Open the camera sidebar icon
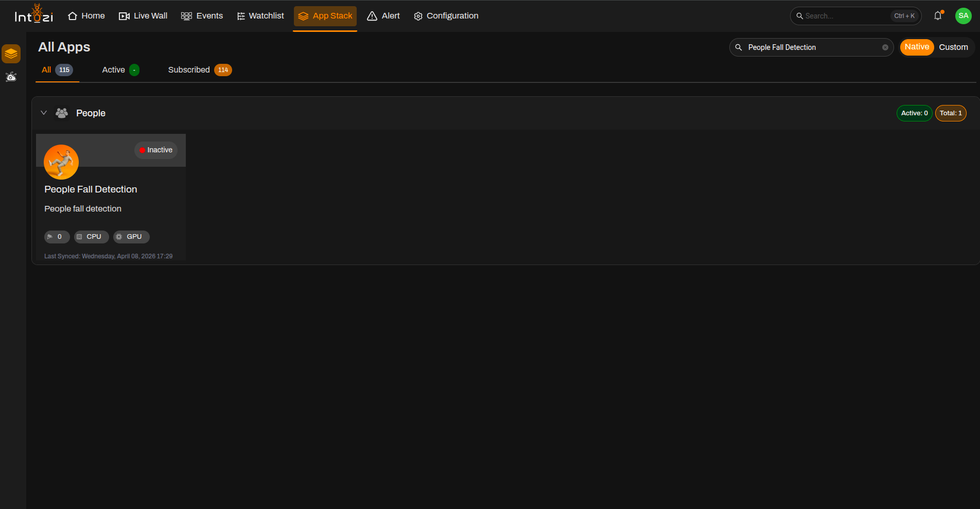Screen dimensions: 980x509 (x=11, y=77)
